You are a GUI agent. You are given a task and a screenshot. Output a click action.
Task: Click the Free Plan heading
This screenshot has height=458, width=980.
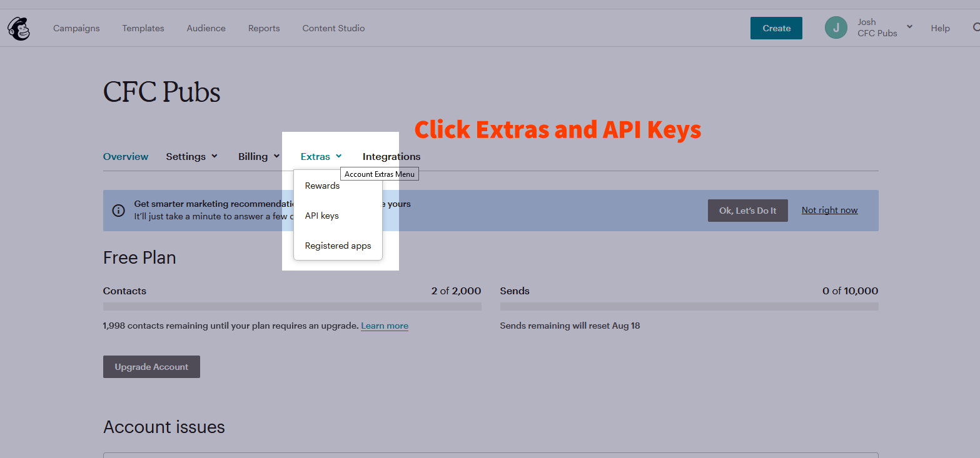tap(139, 257)
